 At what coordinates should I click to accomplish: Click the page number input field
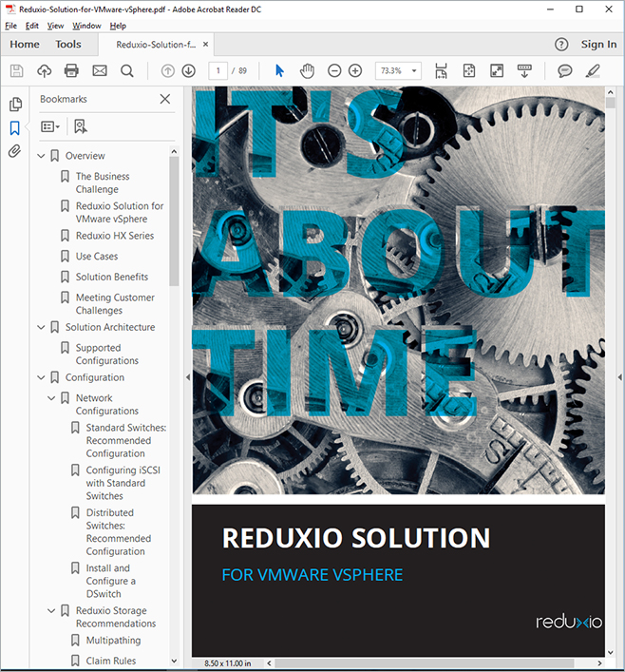click(218, 70)
